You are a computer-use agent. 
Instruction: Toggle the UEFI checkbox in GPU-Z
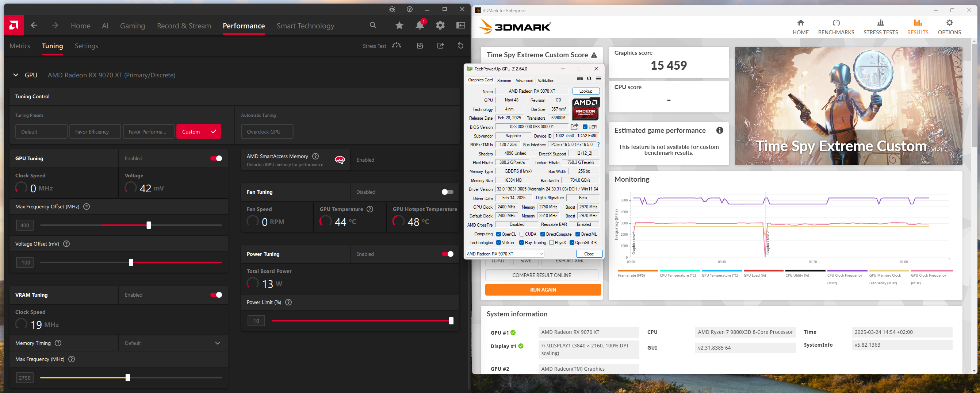pyautogui.click(x=585, y=127)
